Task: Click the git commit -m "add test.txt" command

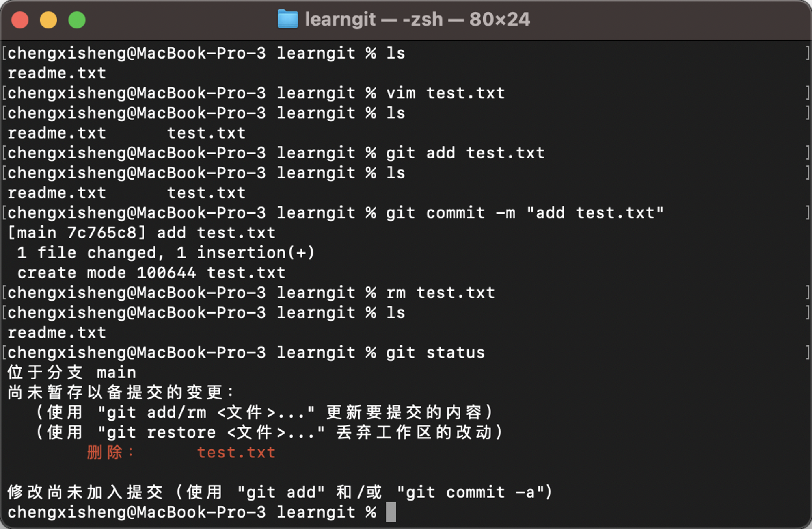Action: pos(525,213)
